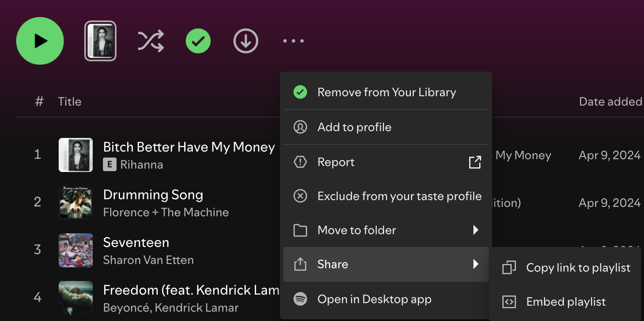
Task: Start playback with the green play button
Action: point(40,41)
